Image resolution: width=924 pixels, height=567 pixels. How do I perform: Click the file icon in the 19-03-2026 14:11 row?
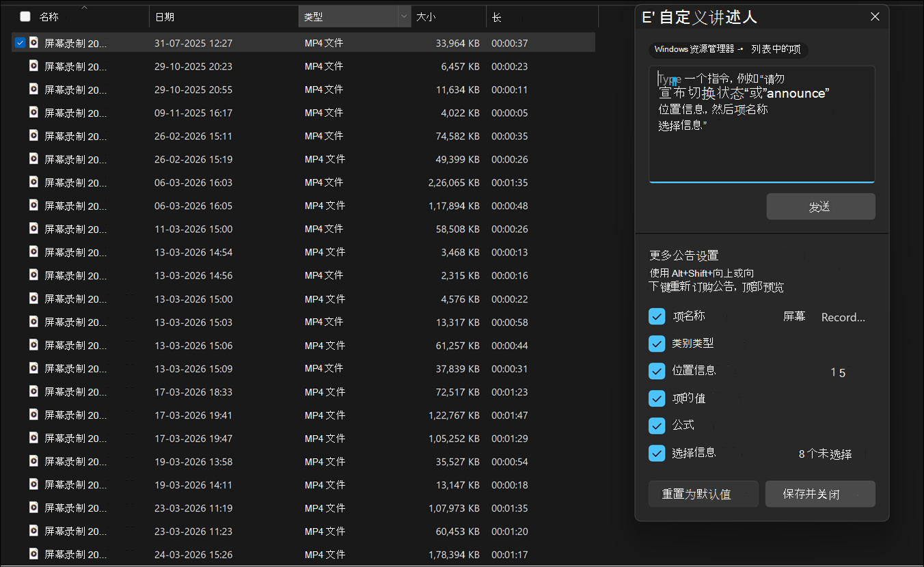click(33, 484)
